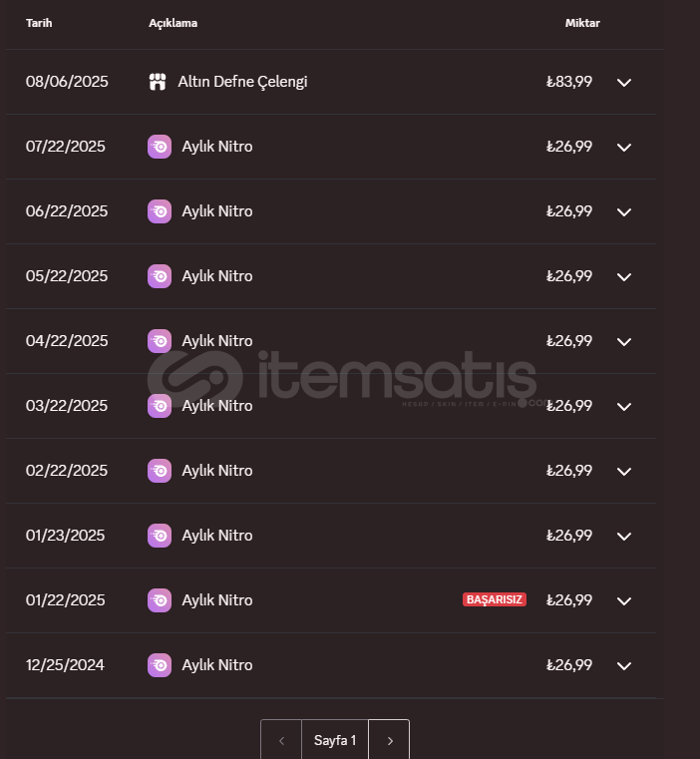
Task: Click the Nitro icon for 06/22/2025
Action: 160,211
